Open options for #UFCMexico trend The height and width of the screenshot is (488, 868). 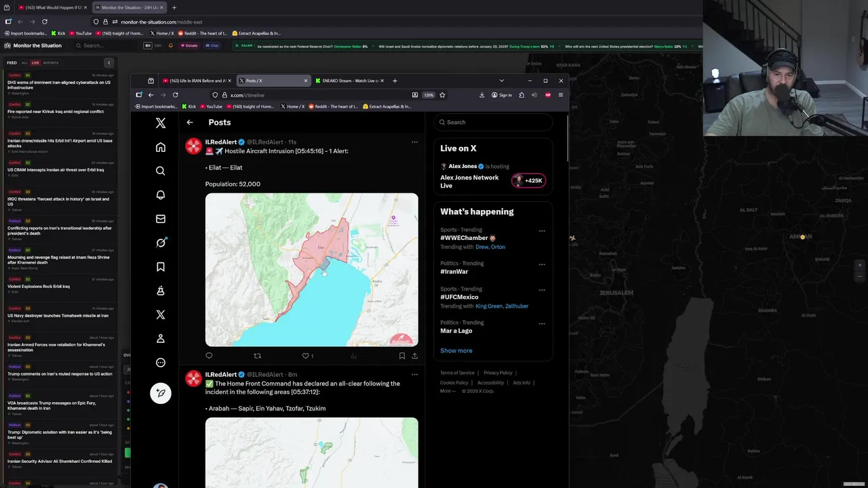tap(542, 290)
